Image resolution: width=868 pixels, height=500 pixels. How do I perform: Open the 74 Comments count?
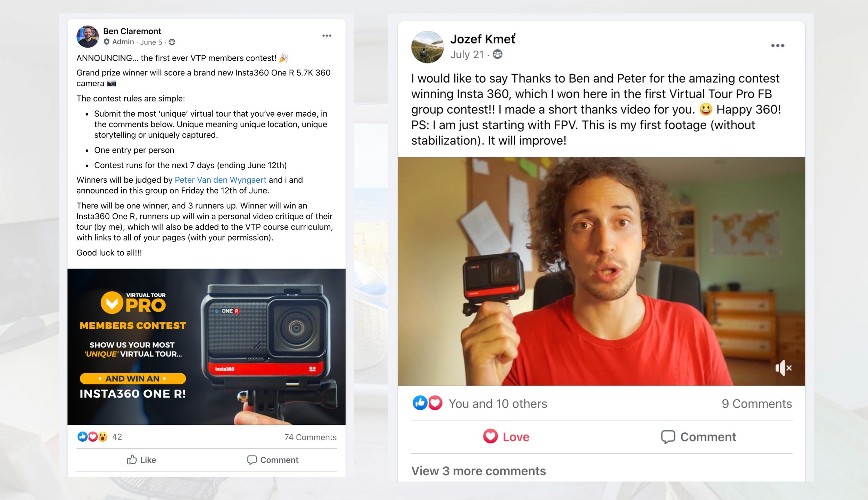[310, 437]
